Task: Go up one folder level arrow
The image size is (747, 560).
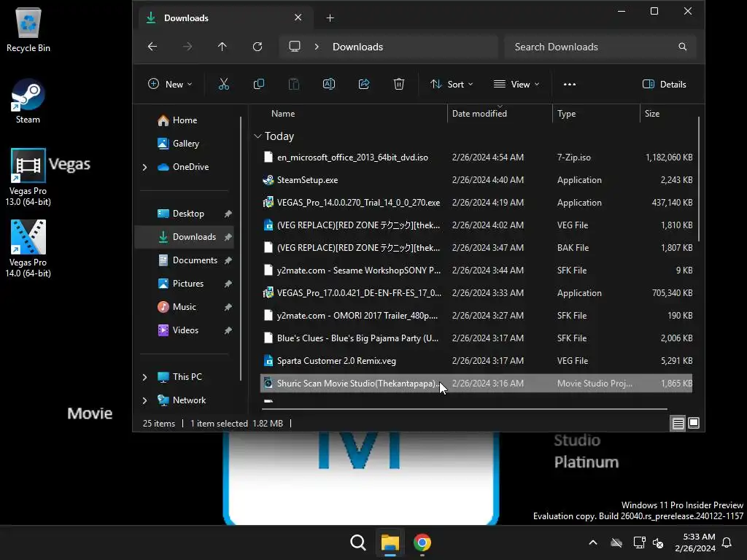Action: click(x=222, y=47)
